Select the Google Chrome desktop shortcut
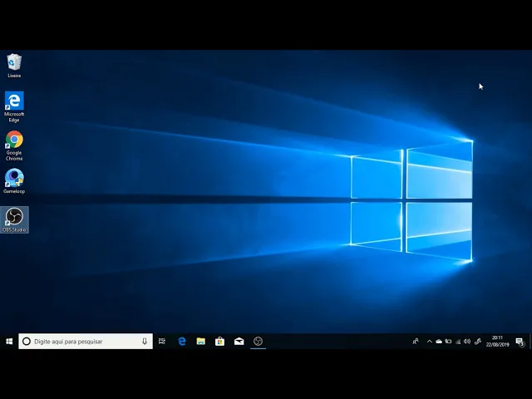 (x=14, y=146)
